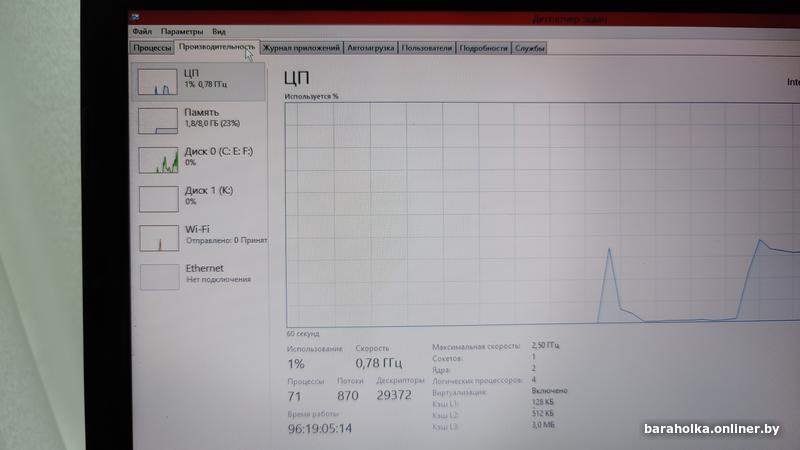Image resolution: width=800 pixels, height=450 pixels.
Task: Select the Память entry label in sidebar
Action: point(202,112)
